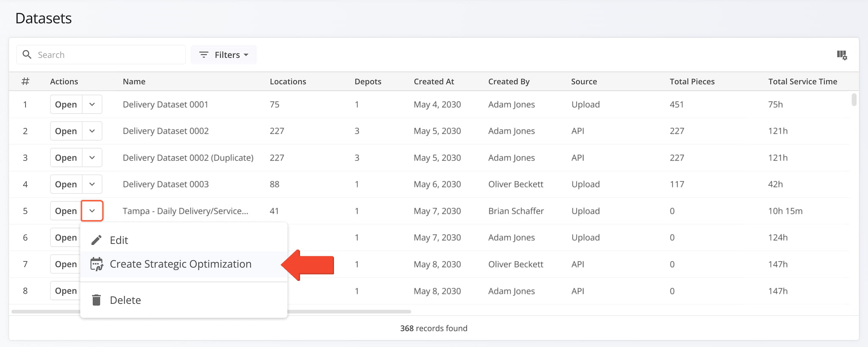Click the Actions column header
Screen dimensions: 868x347
click(x=64, y=81)
